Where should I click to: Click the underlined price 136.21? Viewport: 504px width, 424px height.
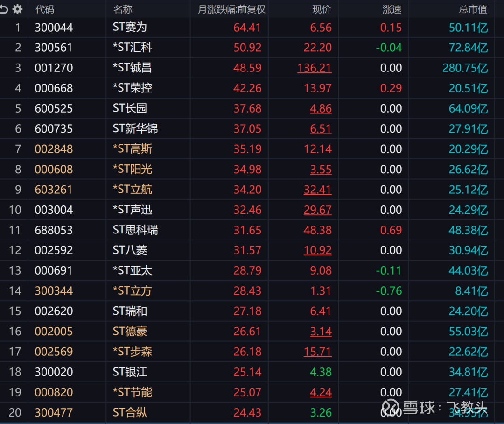point(314,68)
